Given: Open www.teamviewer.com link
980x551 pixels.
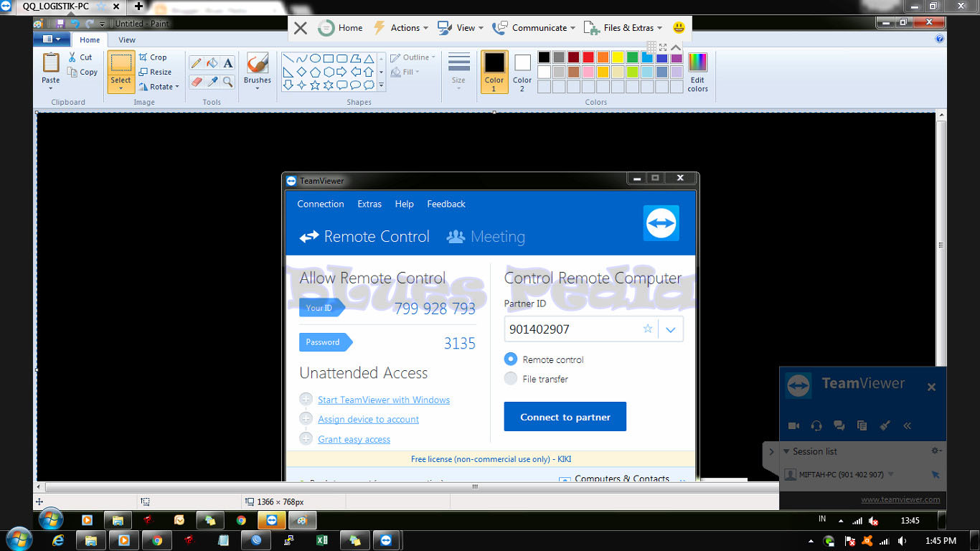Looking at the screenshot, I should click(x=900, y=499).
